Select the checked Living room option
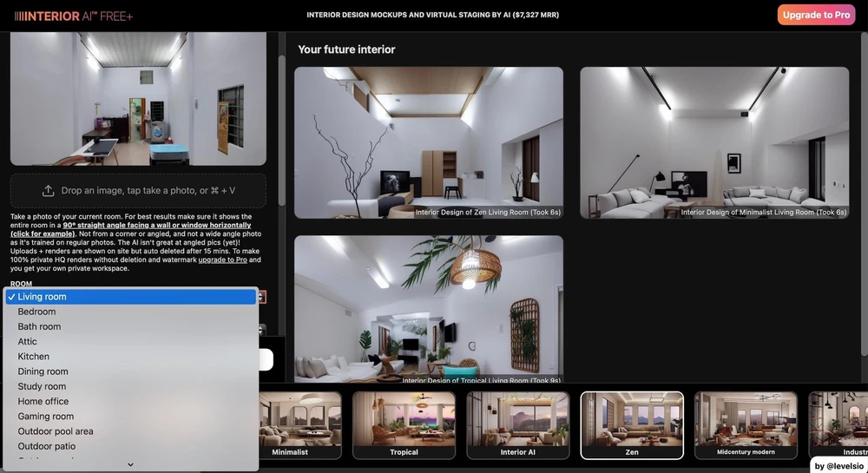Screen dimensions: 868x473 coord(42,297)
